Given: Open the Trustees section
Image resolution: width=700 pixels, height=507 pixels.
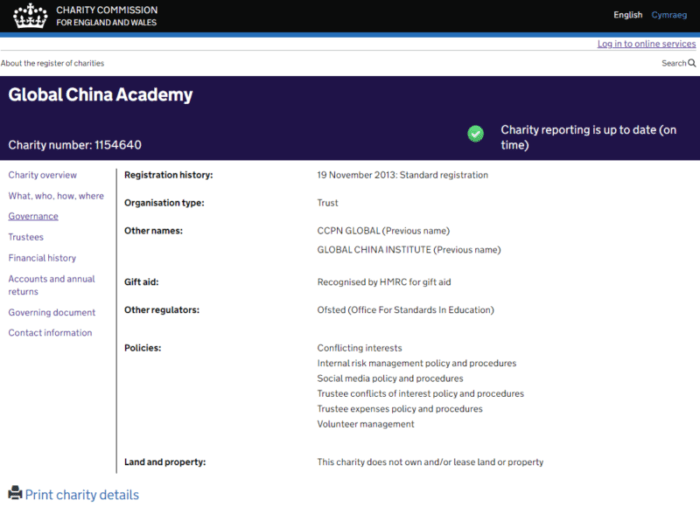Looking at the screenshot, I should pyautogui.click(x=26, y=237).
